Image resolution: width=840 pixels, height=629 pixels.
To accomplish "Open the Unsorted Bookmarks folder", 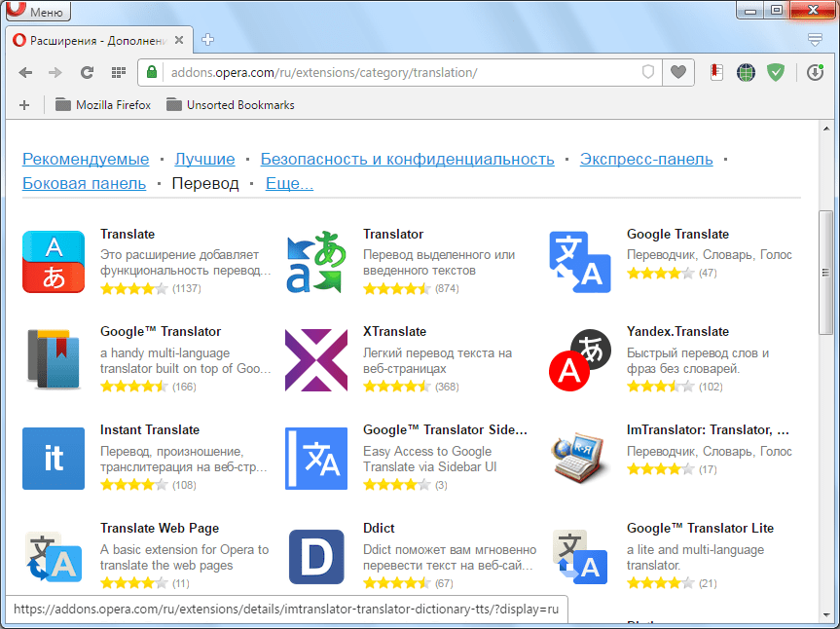I will [x=230, y=105].
